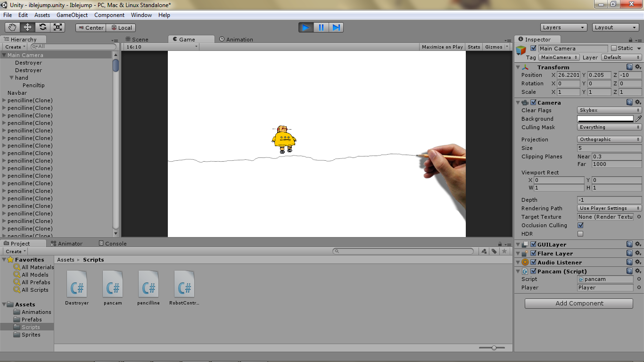Select the Move tool

(x=27, y=27)
